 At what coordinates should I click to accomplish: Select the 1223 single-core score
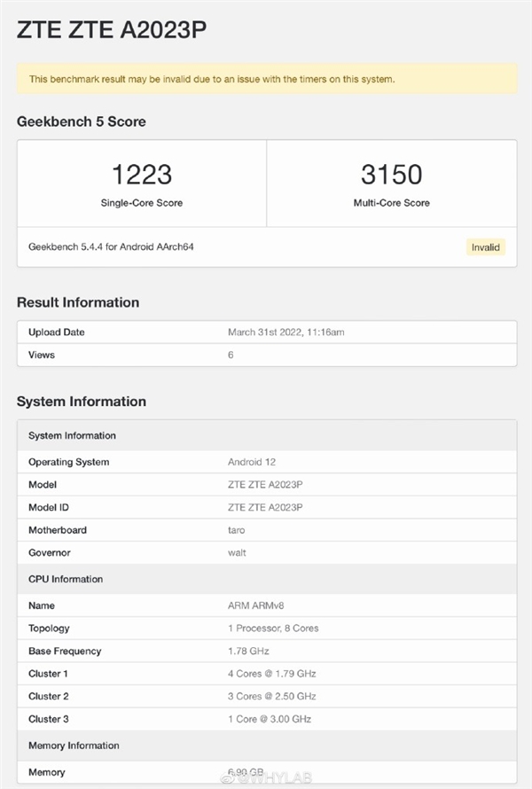pos(141,174)
